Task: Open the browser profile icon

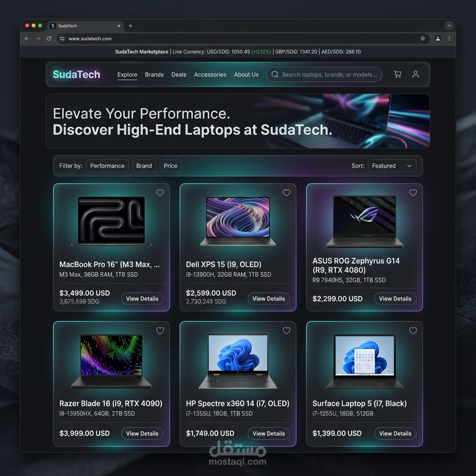Action: 438,39
